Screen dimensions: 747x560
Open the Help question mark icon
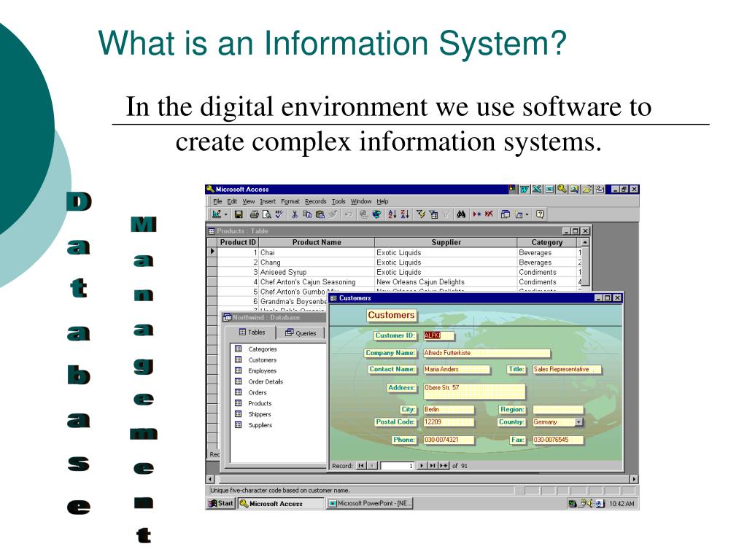540,214
